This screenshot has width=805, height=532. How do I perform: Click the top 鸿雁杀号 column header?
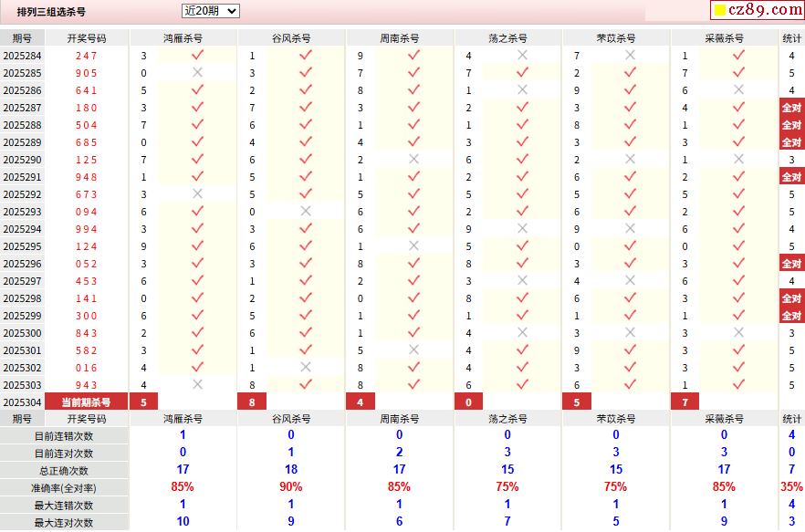(x=183, y=38)
